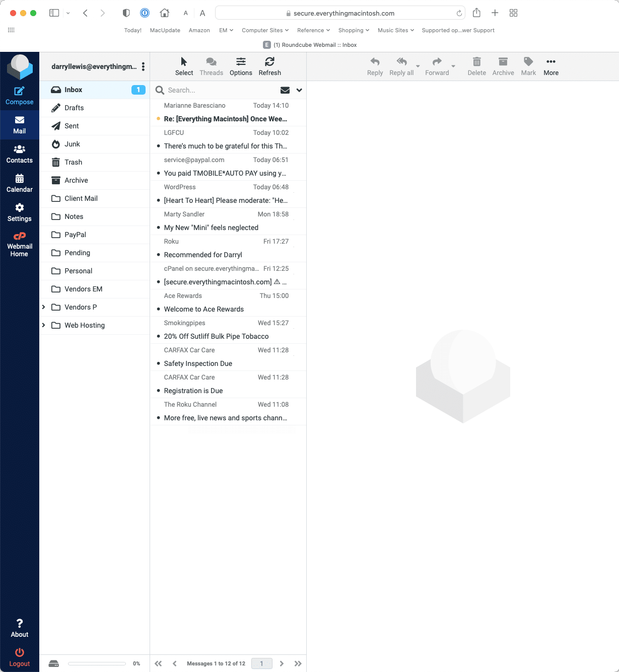Viewport: 619px width, 672px height.
Task: Open the Calendar section
Action: tap(19, 183)
